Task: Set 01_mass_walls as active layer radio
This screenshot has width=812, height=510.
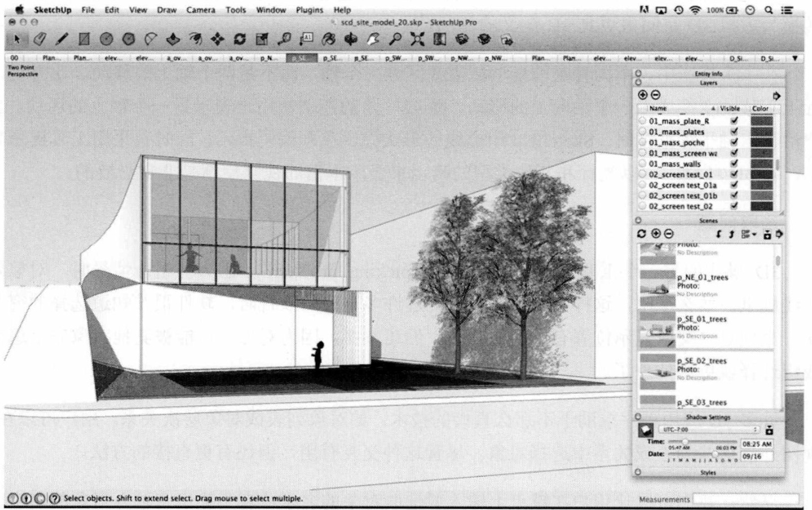Action: coord(642,164)
